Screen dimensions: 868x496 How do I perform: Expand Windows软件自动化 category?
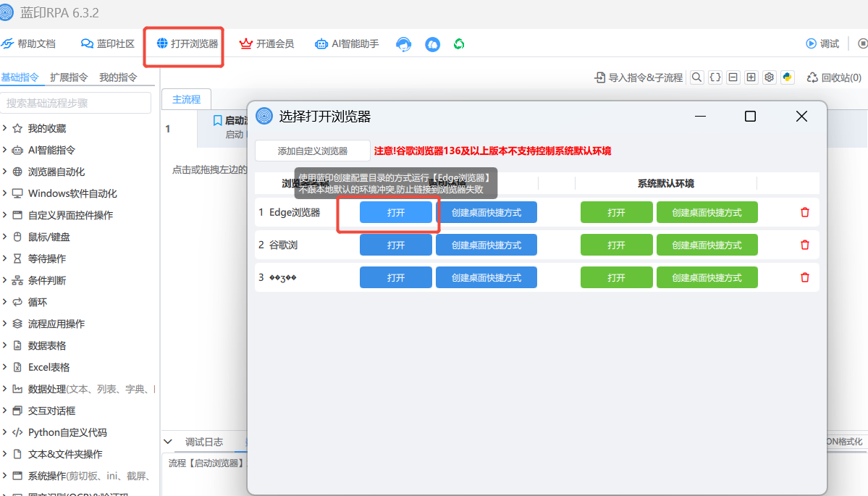coord(4,193)
